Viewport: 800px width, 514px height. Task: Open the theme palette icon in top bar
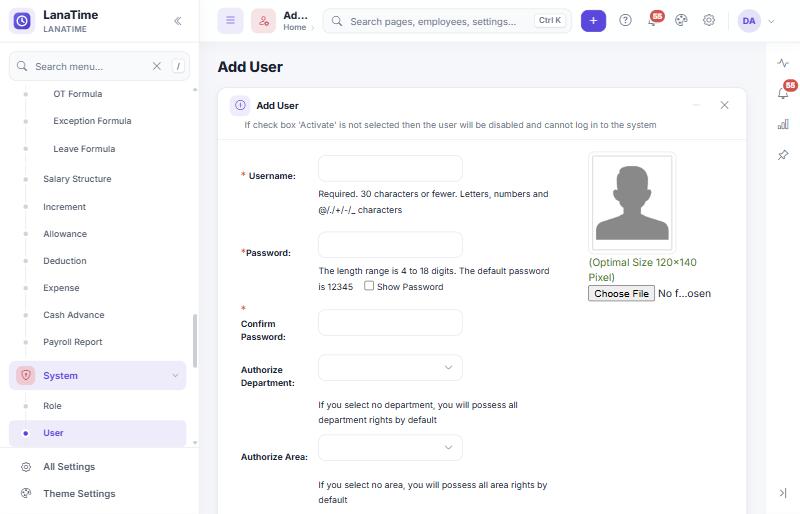coord(681,20)
